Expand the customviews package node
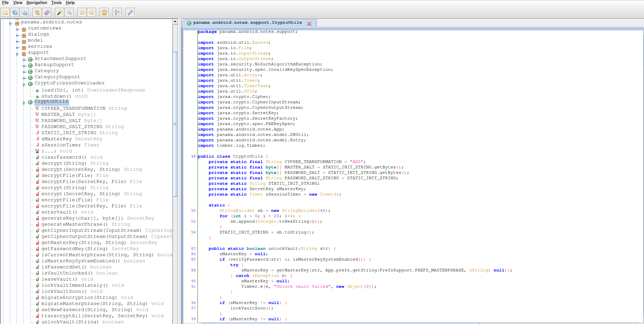Image resolution: width=644 pixels, height=324 pixels. click(18, 29)
